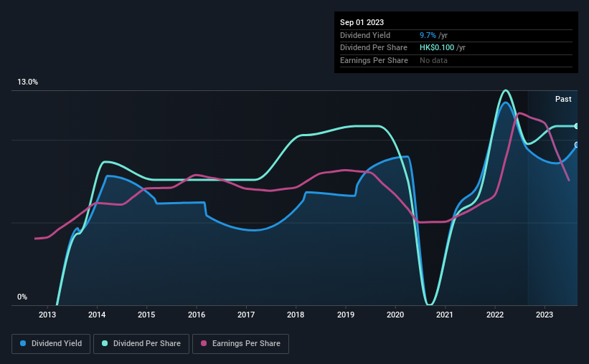Viewport: 589px width, 364px height.
Task: Click the 2013 axis label
Action: [x=47, y=315]
